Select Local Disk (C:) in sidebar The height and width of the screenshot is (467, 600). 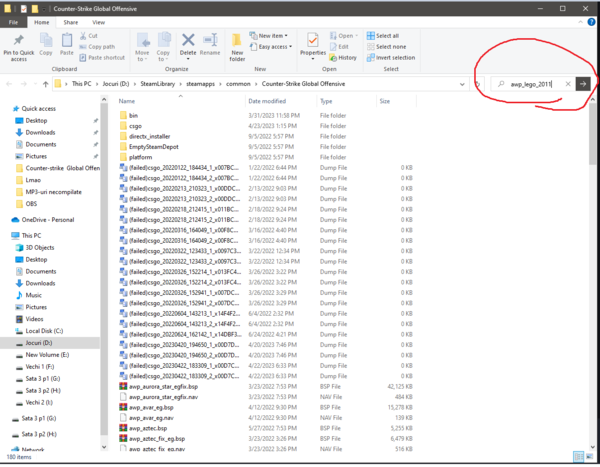(44, 331)
